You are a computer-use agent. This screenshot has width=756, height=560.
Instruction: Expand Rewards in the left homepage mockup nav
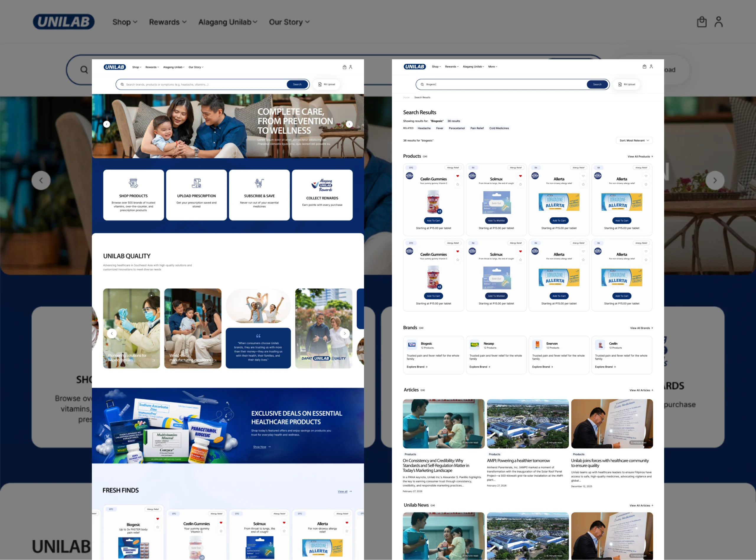pyautogui.click(x=152, y=67)
